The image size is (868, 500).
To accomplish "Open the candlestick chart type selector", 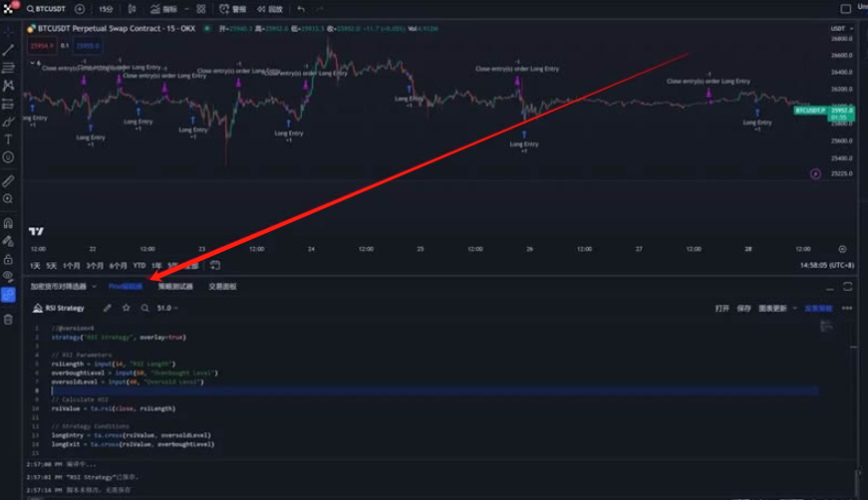I will click(x=132, y=9).
